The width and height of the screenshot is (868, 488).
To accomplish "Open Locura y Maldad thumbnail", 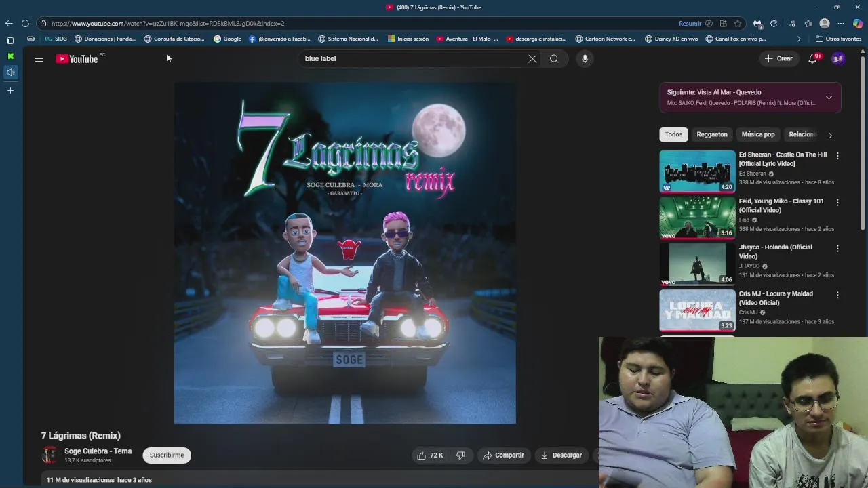I will 697,310.
